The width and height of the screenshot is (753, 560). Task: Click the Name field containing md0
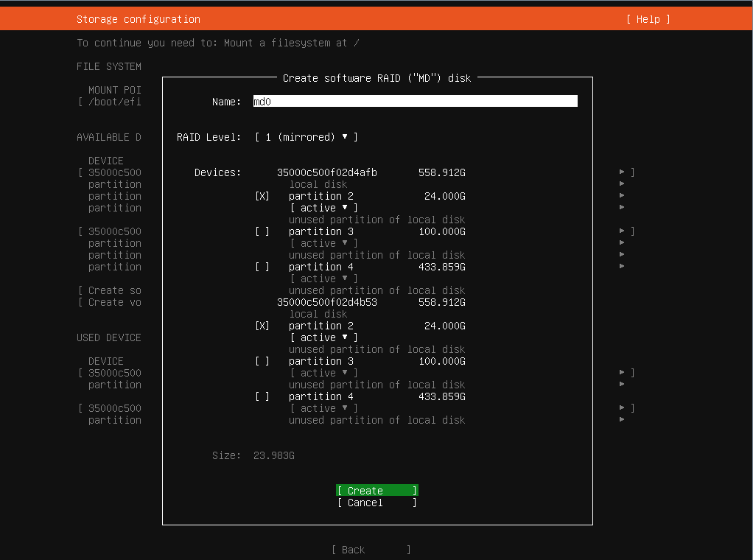[x=415, y=102]
